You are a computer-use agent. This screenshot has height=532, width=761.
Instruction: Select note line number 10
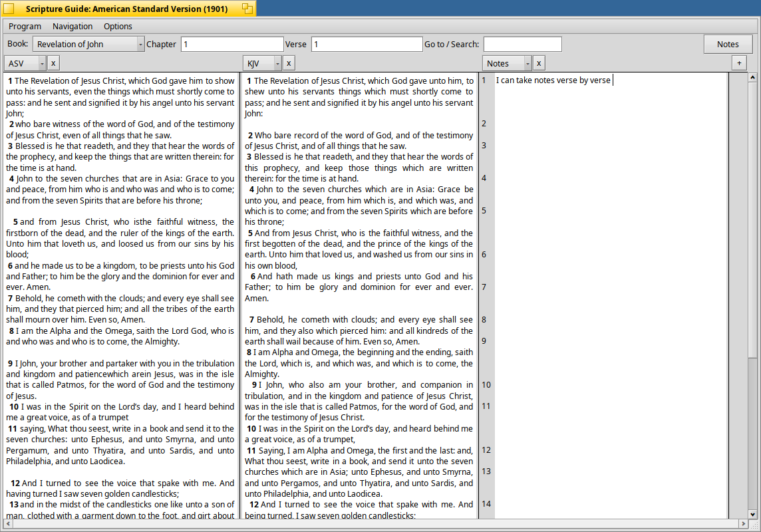click(x=486, y=384)
